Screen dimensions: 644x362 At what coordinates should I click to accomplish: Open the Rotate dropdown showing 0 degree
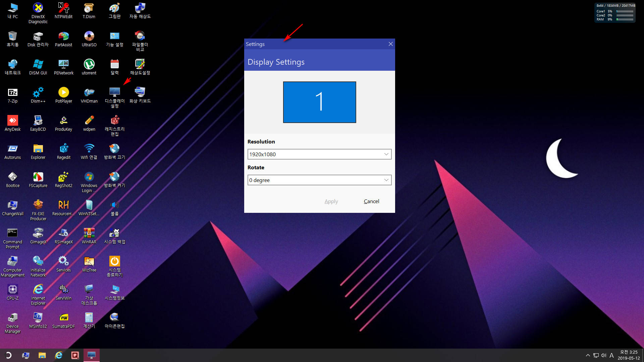click(x=319, y=180)
